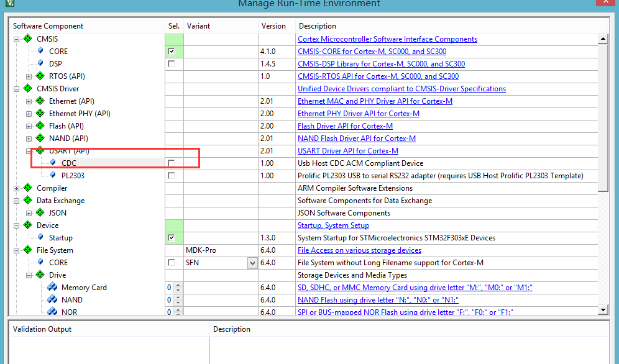Viewport: 619px width, 364px height.
Task: Click the green diamond icon beside Data Exchange
Action: [27, 200]
